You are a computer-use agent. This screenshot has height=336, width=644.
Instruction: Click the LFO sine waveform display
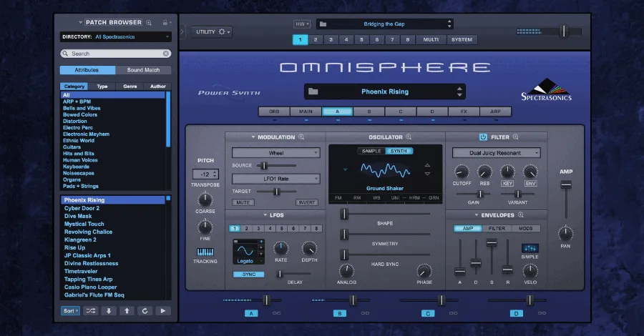point(245,249)
